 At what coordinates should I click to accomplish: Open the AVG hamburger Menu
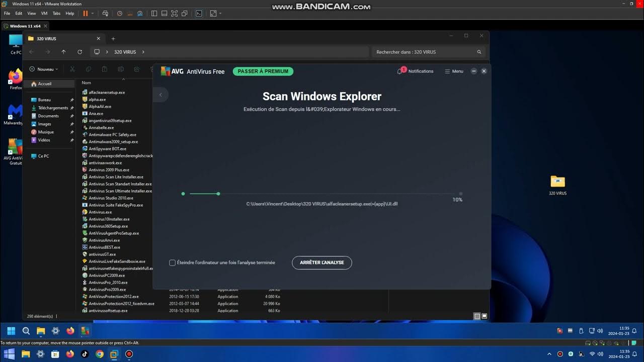point(454,71)
